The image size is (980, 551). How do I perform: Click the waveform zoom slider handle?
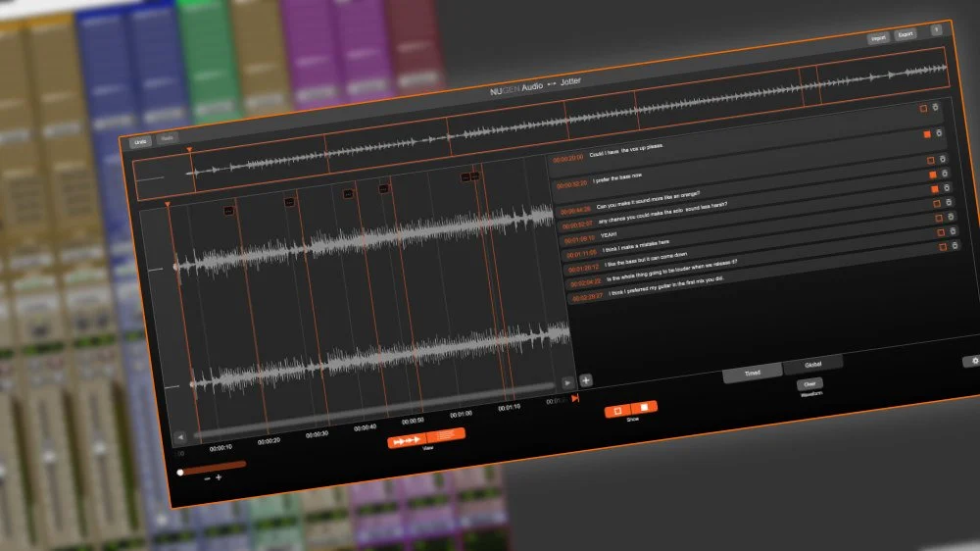click(x=180, y=473)
